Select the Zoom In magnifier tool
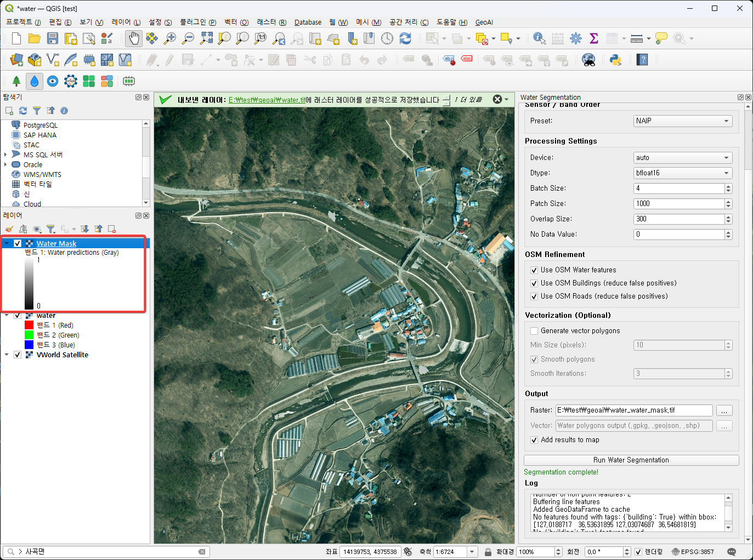Image resolution: width=753 pixels, height=560 pixels. 170,38
